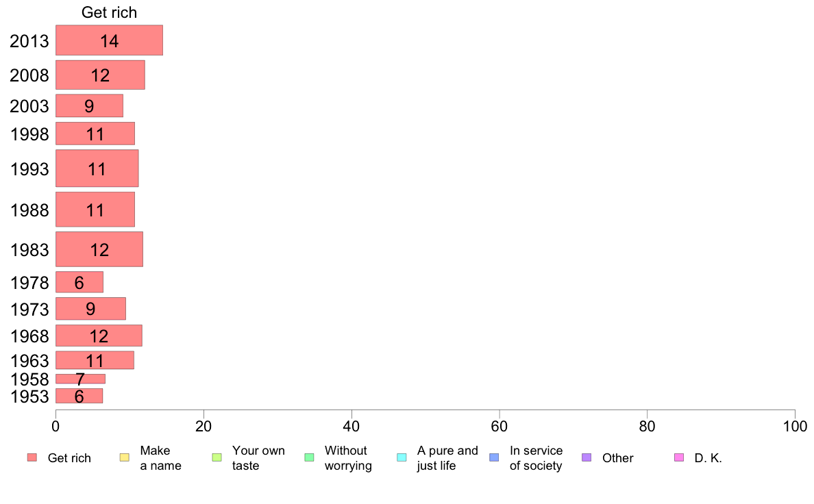
Task: Click the Without worrying legend swatch
Action: pyautogui.click(x=310, y=457)
